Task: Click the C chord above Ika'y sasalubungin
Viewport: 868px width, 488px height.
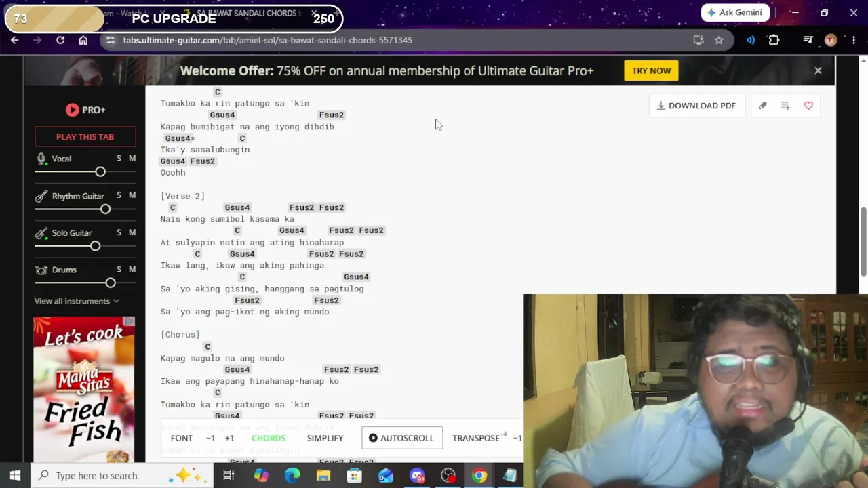Action: coord(242,138)
